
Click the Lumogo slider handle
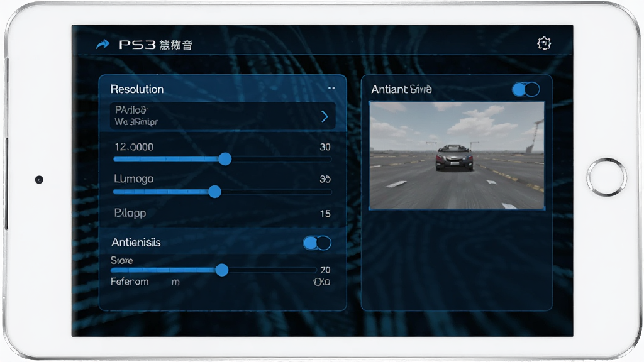click(214, 191)
